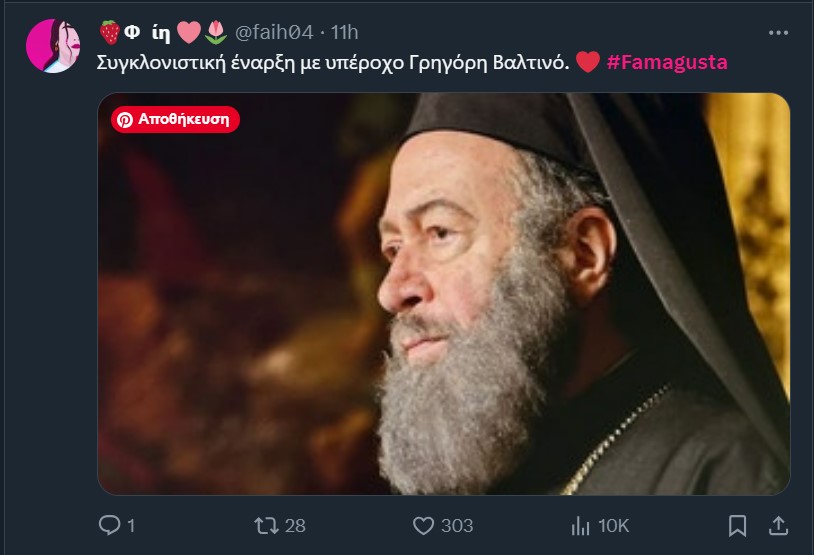Like the tweet with the heart icon

(x=424, y=525)
